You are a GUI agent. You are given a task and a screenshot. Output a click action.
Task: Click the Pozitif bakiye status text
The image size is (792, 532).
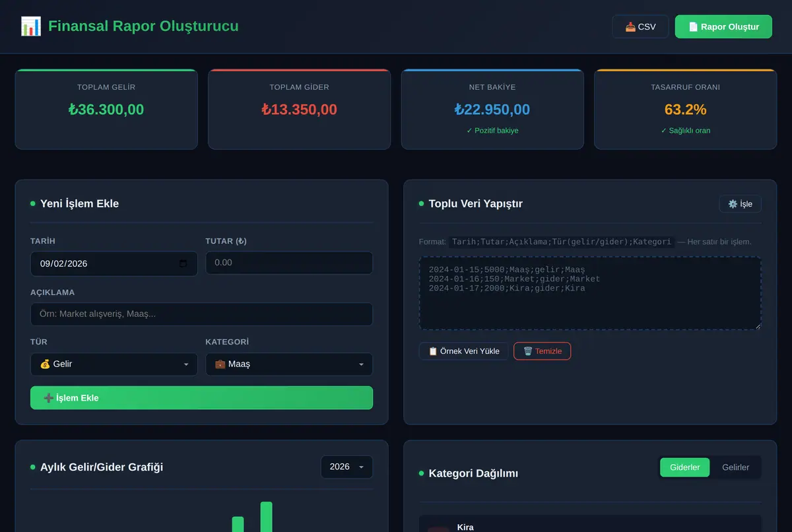click(x=492, y=131)
